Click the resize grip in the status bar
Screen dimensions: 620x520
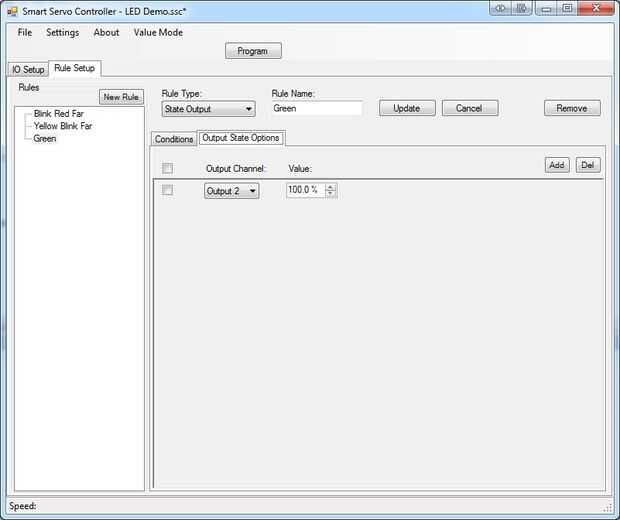(x=608, y=508)
